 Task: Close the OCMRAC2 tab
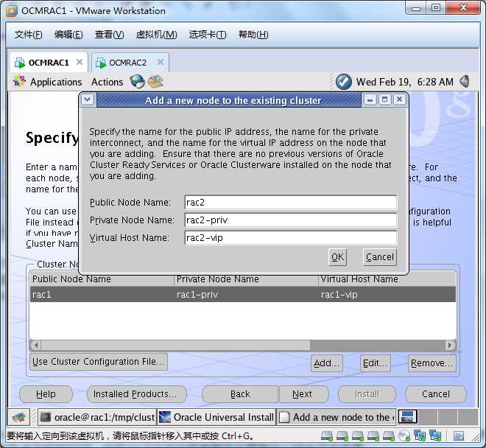pos(161,62)
